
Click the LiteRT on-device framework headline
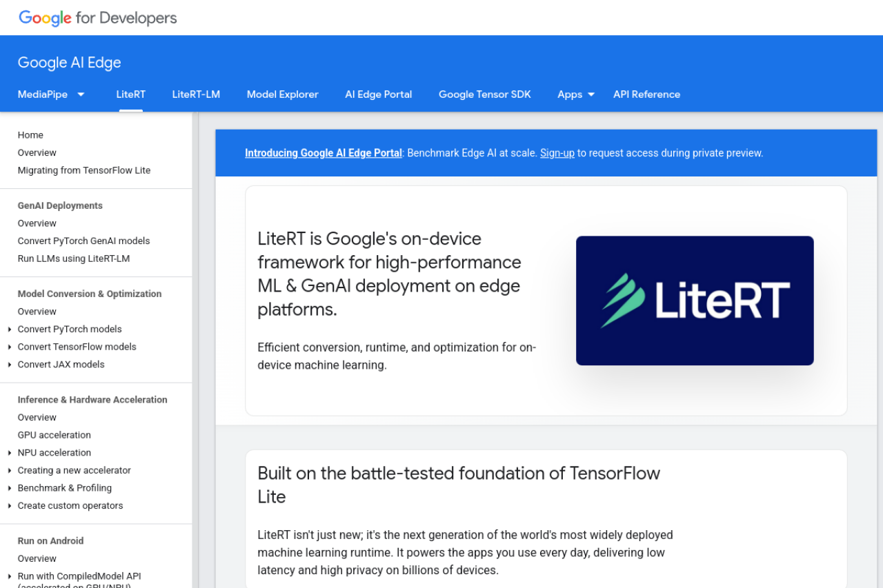tap(389, 274)
